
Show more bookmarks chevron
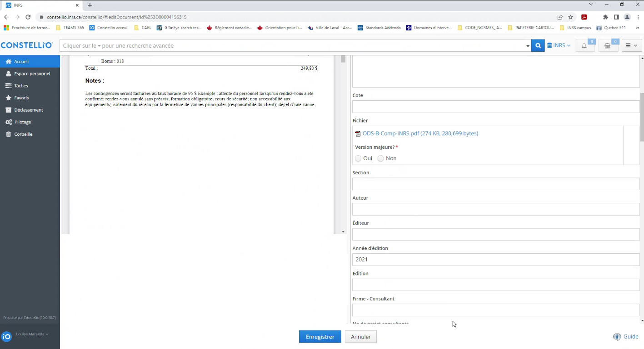[637, 28]
